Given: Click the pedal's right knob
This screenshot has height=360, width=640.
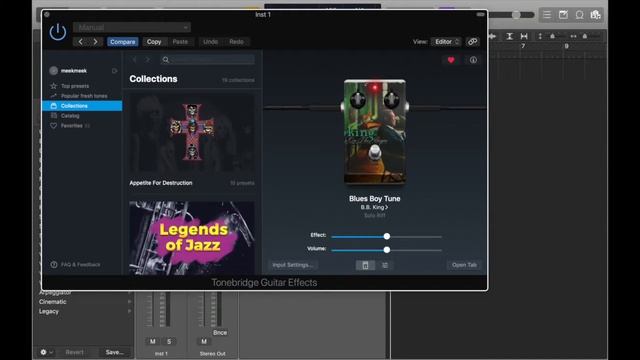Looking at the screenshot, I should [x=391, y=99].
